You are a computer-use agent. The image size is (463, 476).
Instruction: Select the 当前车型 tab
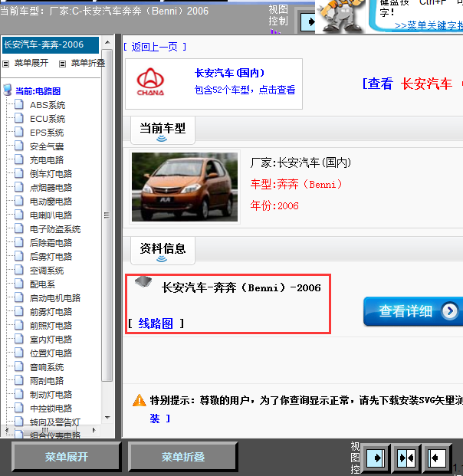[x=163, y=130]
